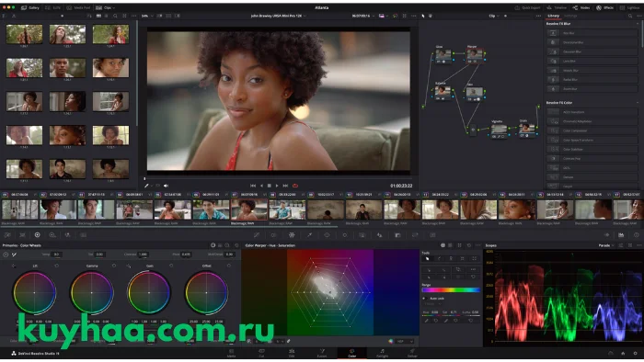Click the Timeline button in top bar

[557, 7]
